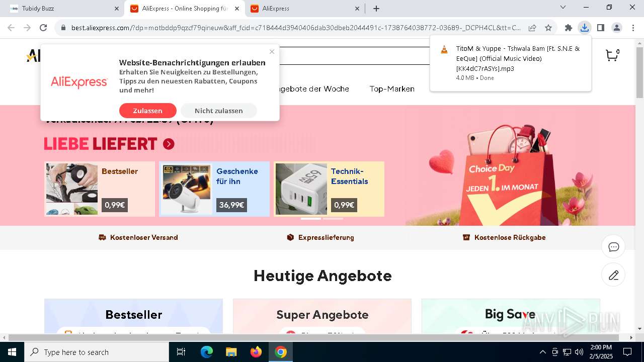Open the chat support bubble icon
The width and height of the screenshot is (644, 362).
point(613,247)
